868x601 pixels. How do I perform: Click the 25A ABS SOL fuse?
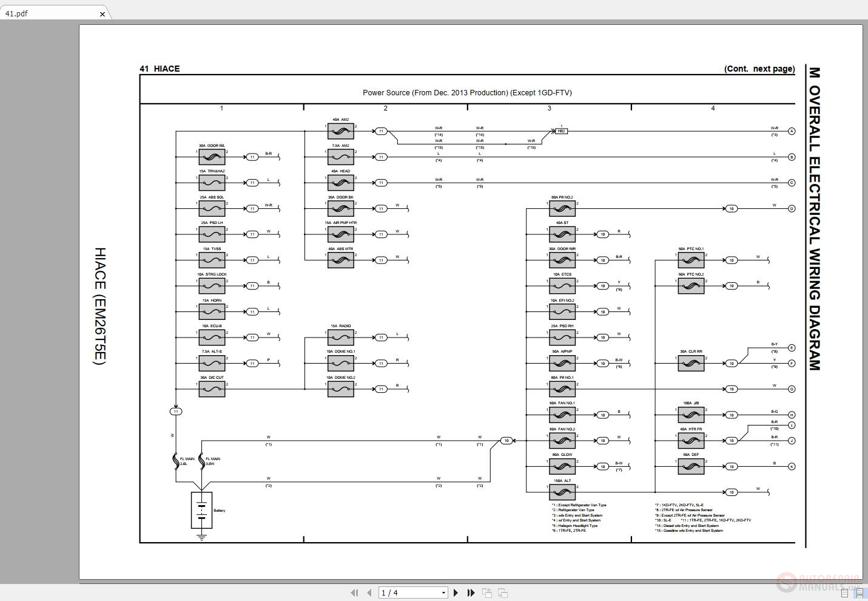(212, 209)
